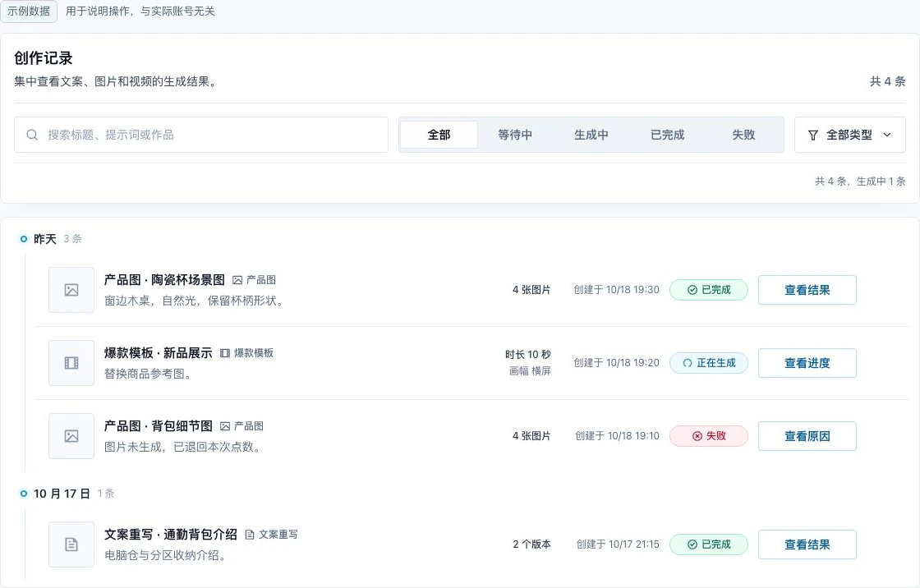The width and height of the screenshot is (920, 588).
Task: Open 查看原因 for 背包细节图
Action: click(x=807, y=436)
